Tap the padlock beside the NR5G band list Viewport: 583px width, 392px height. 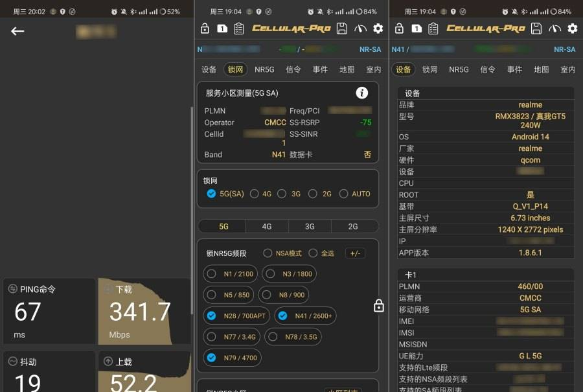point(379,306)
